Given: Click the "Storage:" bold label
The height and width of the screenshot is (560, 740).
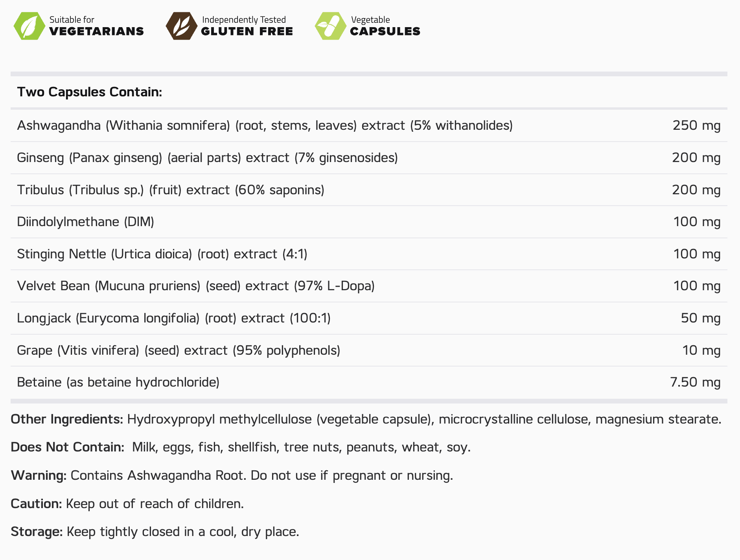Looking at the screenshot, I should (37, 532).
